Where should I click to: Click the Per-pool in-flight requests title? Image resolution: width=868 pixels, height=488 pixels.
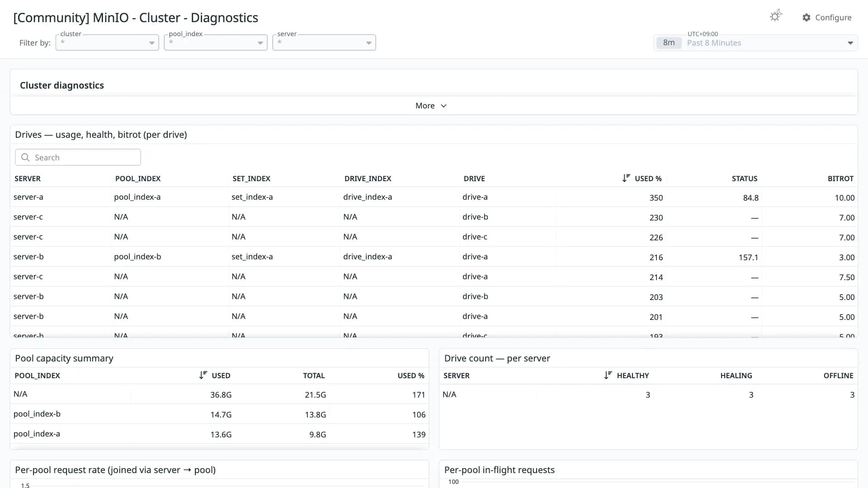[x=499, y=470]
